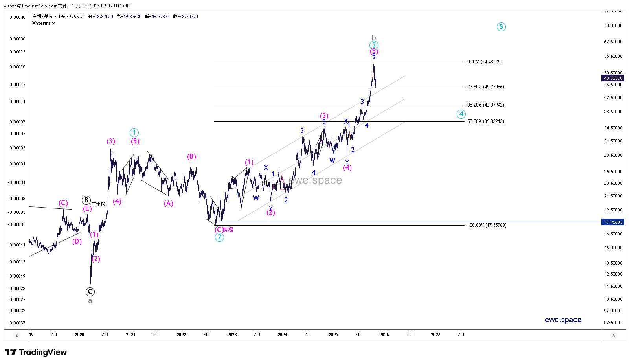Click the cyan circled 3 at the peak
The width and height of the screenshot is (630, 364).
tap(374, 45)
